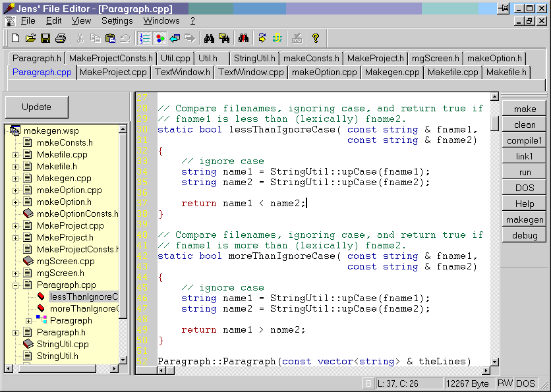551x392 pixels.
Task: Click the clean button
Action: [525, 125]
